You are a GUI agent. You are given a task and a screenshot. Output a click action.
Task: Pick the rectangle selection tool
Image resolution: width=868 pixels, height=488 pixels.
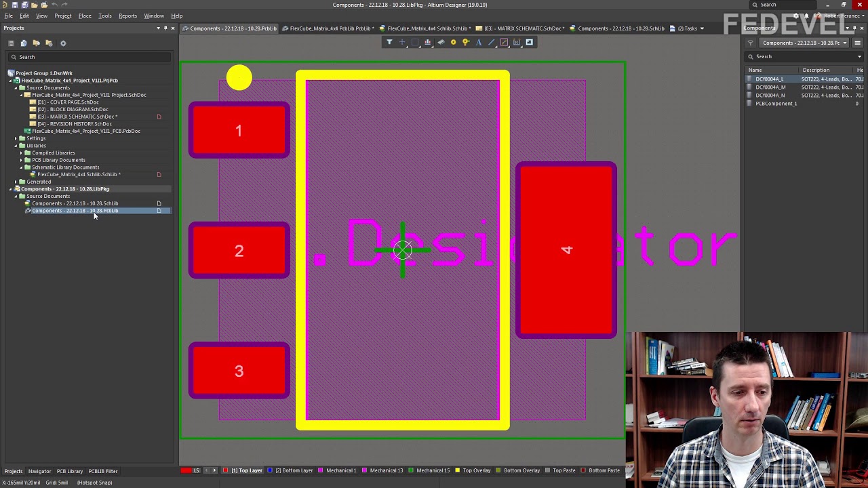pyautogui.click(x=415, y=42)
